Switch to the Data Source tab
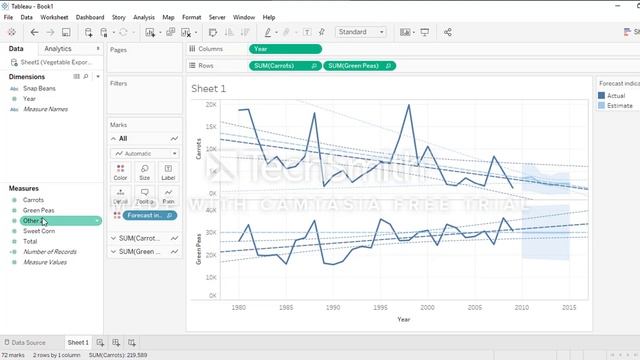This screenshot has height=360, width=640. (x=24, y=342)
